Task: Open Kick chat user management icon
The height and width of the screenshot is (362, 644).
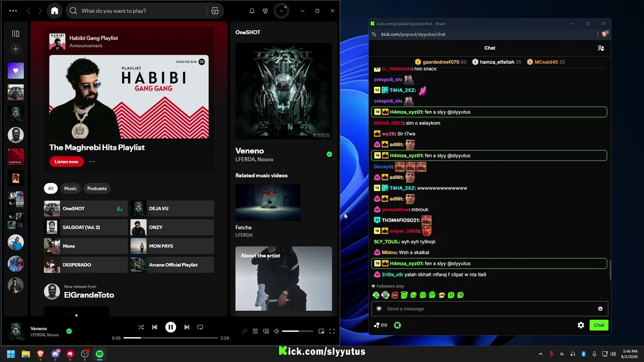Action: click(x=601, y=48)
